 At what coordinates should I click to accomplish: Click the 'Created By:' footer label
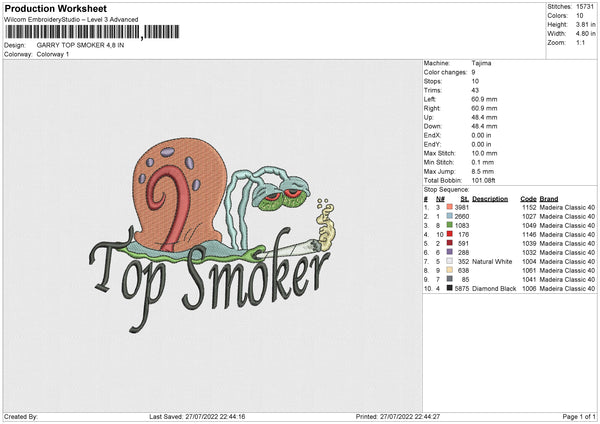[x=21, y=416]
